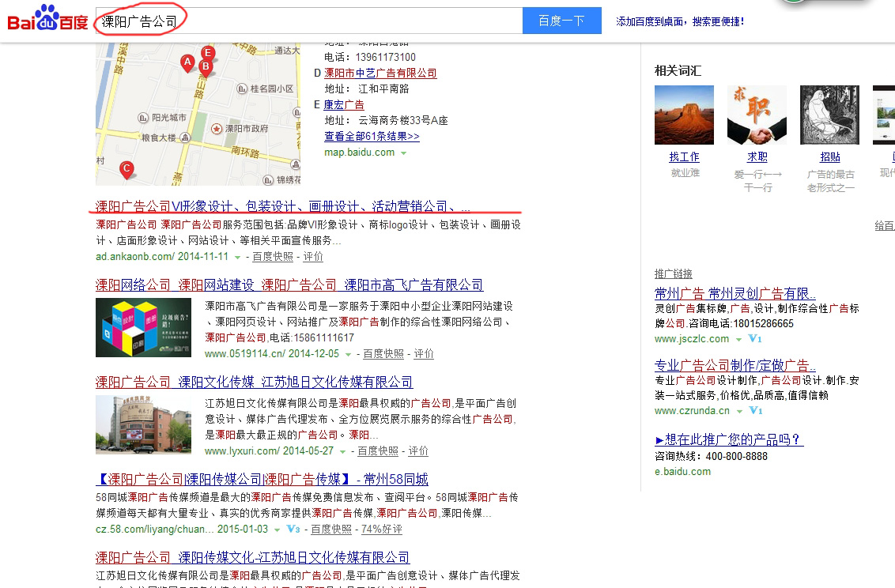Open 溧阳广告公司VI形象设计 result title
Viewport: 895px width, 588px height.
point(282,206)
